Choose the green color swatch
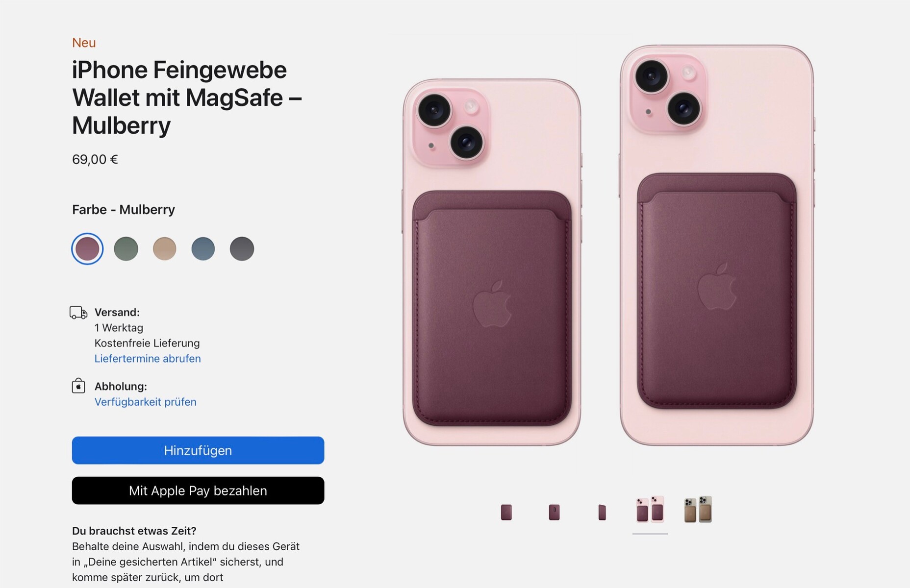Image resolution: width=910 pixels, height=588 pixels. pyautogui.click(x=126, y=248)
